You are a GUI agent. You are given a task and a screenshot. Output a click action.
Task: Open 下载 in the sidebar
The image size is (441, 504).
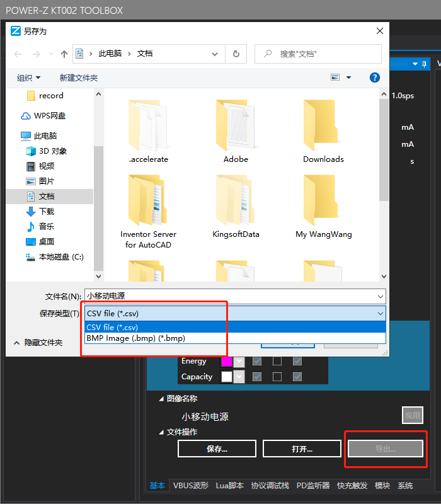pyautogui.click(x=40, y=212)
